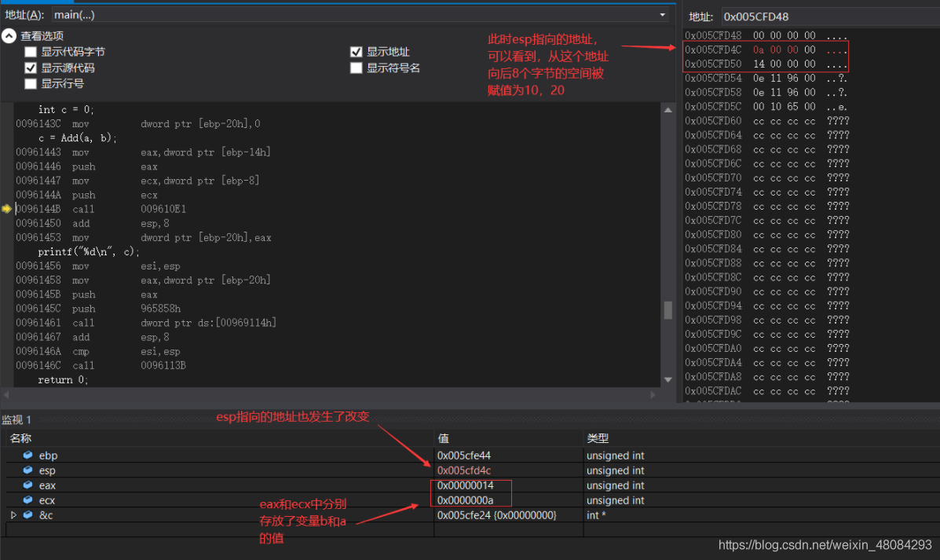Click the memory row 0x005CFD50
The height and width of the screenshot is (560, 940).
click(x=766, y=64)
